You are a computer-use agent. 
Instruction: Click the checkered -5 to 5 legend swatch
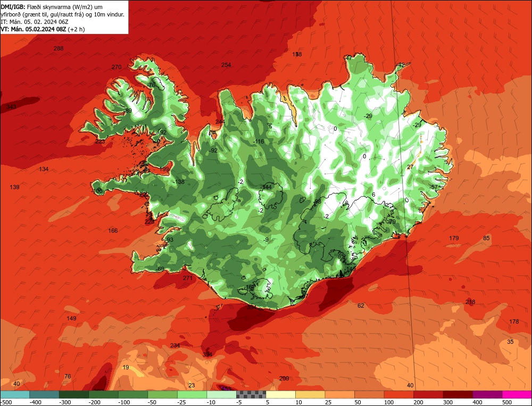coord(251,394)
